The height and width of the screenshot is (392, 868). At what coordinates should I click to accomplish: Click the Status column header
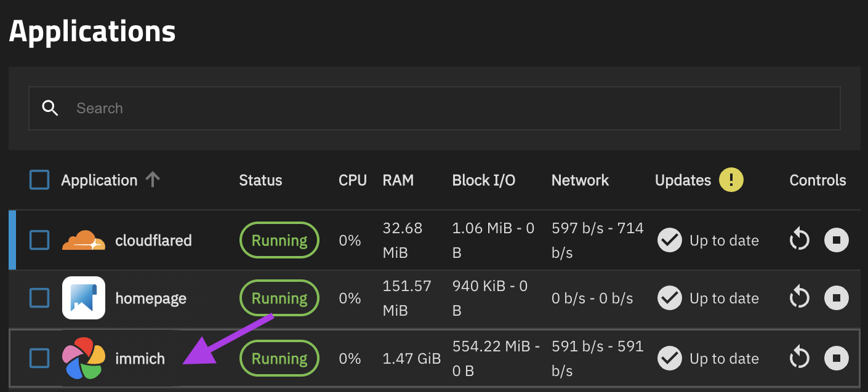coord(260,180)
